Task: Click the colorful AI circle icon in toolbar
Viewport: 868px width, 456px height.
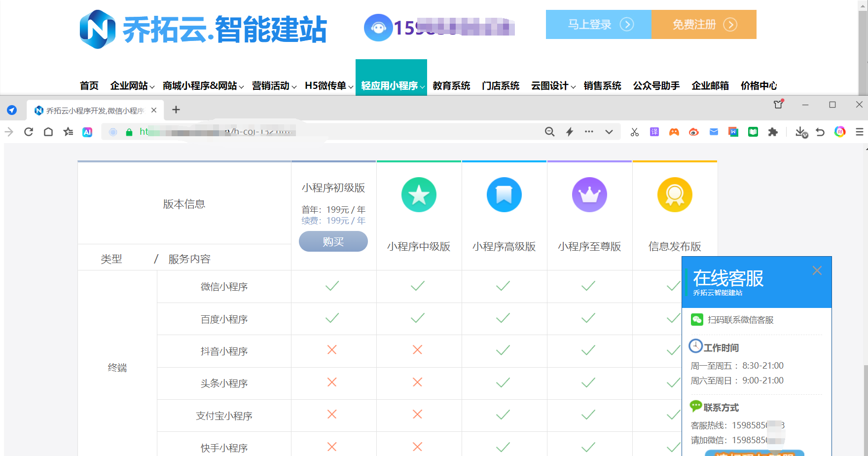Action: (x=840, y=131)
